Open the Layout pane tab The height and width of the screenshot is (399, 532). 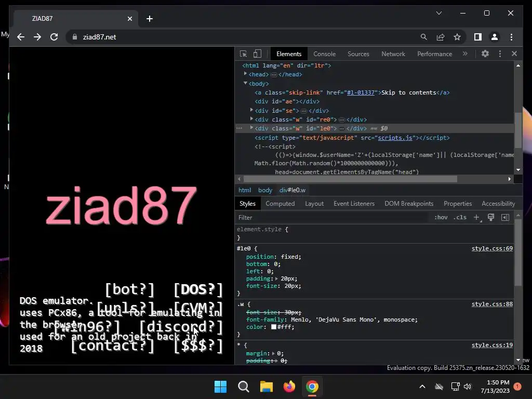click(314, 204)
